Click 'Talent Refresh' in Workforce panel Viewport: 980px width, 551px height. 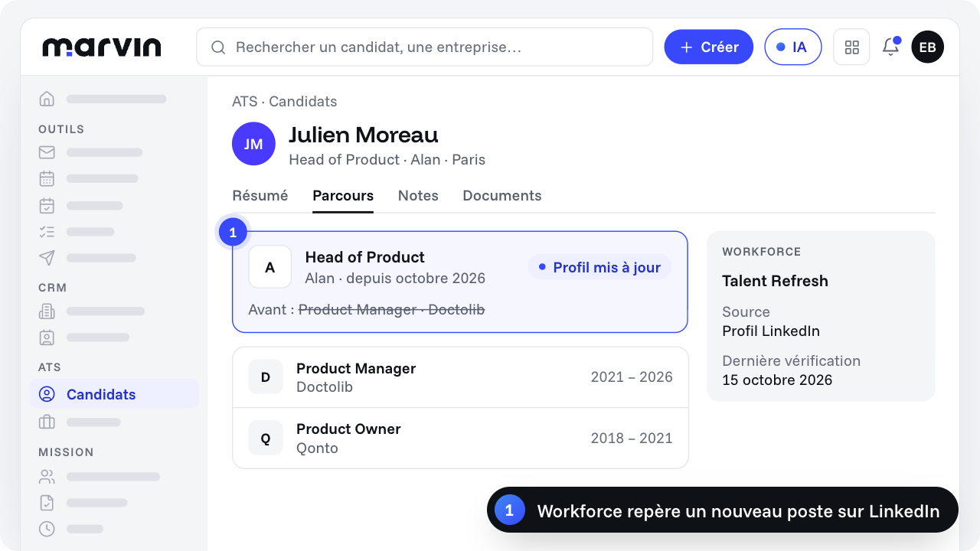coord(775,281)
